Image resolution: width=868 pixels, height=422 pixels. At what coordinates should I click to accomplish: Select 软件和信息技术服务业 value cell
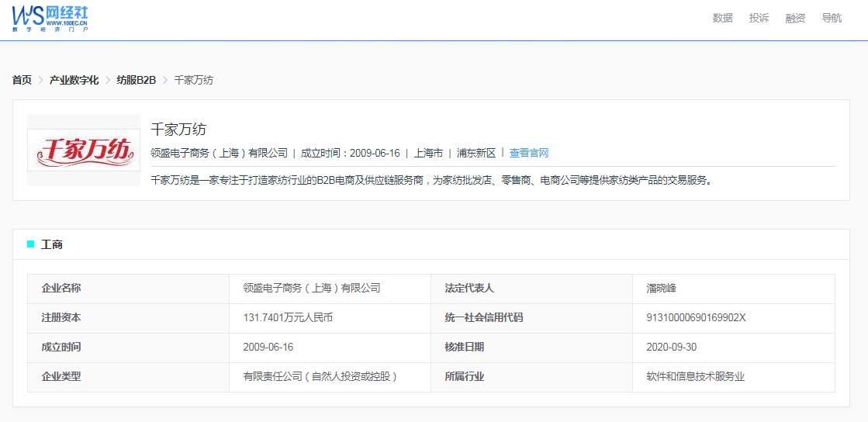734,377
